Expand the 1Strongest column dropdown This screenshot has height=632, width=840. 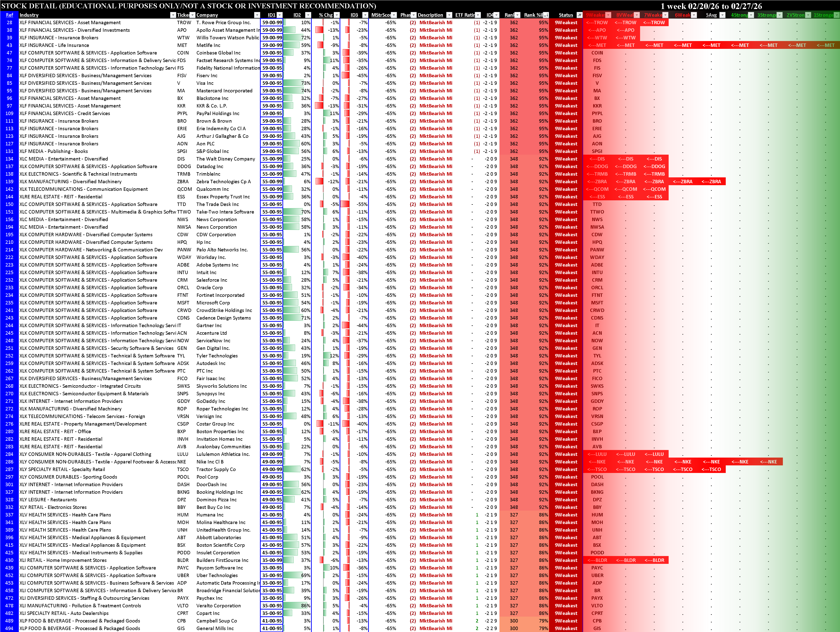[x=836, y=15]
